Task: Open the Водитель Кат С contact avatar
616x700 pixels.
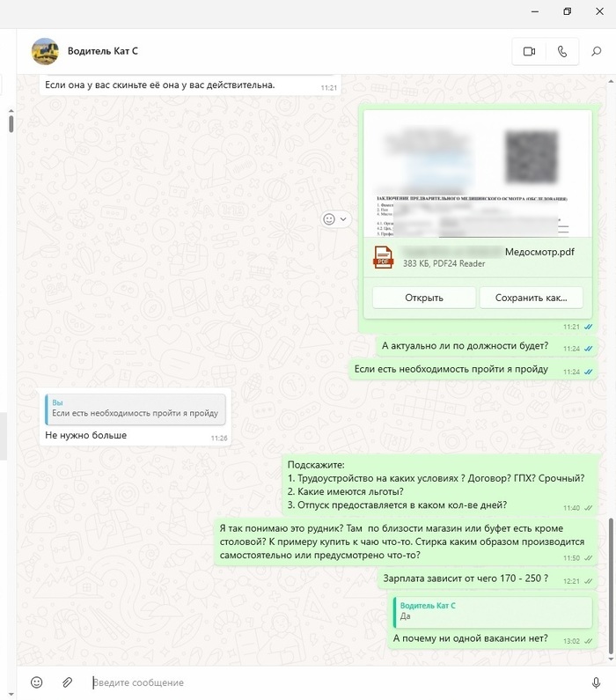Action: click(x=45, y=51)
